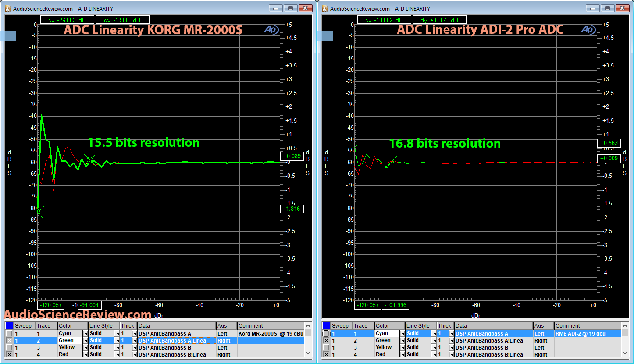Open the line style dropdown for ADI-2 trace 3
Image resolution: width=634 pixels, height=364 pixels.
435,348
